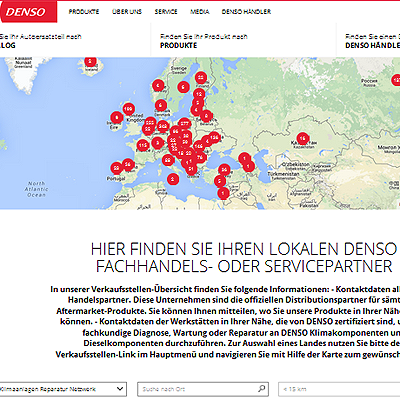400x400 pixels.
Task: Click the Spain cluster marker showing 56
Action: (128, 164)
